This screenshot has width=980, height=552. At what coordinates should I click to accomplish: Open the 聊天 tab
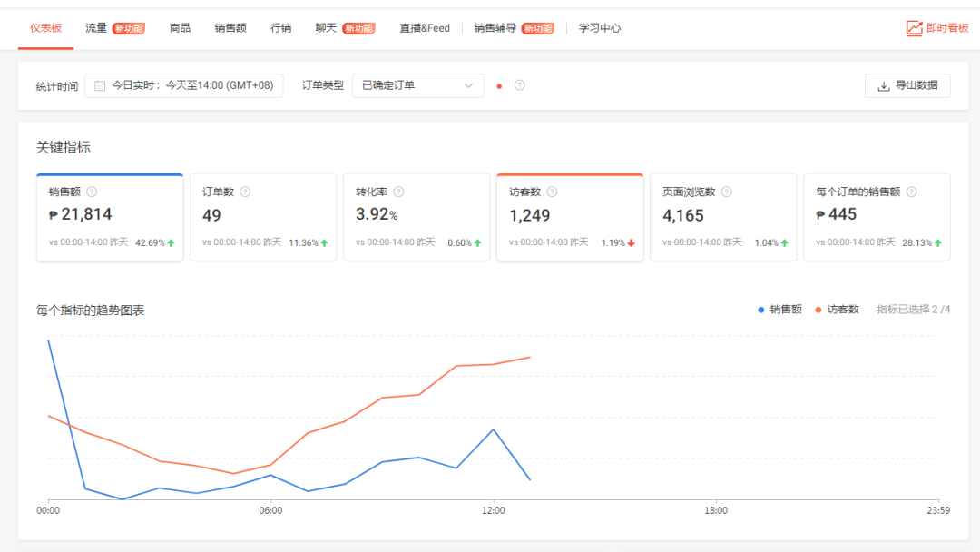326,28
